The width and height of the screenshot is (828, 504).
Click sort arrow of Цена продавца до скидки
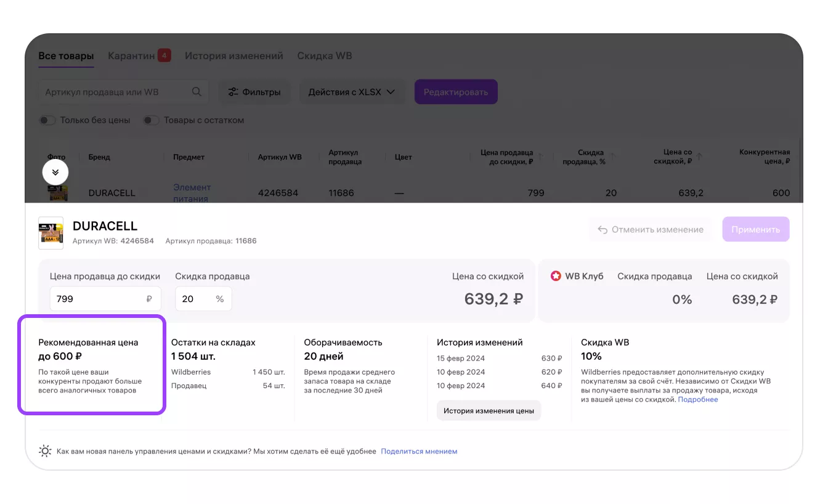pyautogui.click(x=540, y=156)
